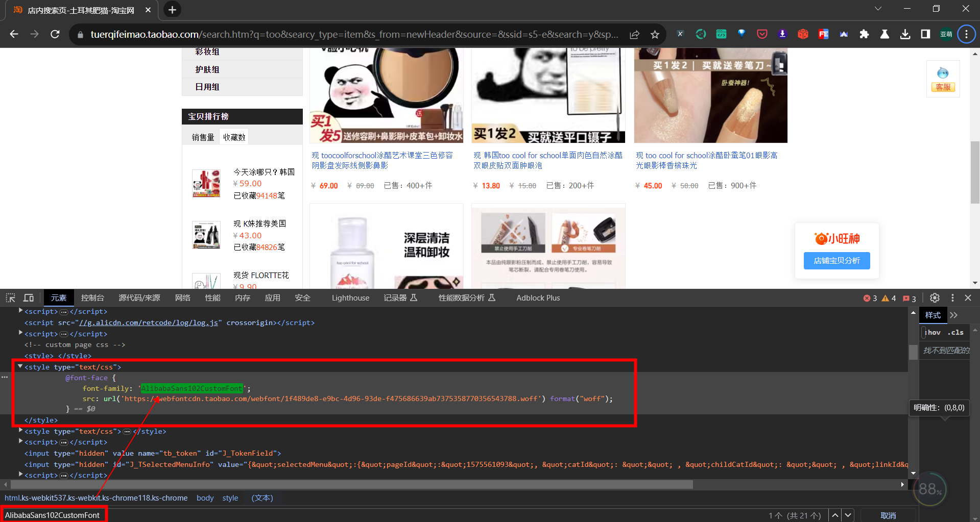The height and width of the screenshot is (522, 980).
Task: Open a new browser tab
Action: (172, 10)
